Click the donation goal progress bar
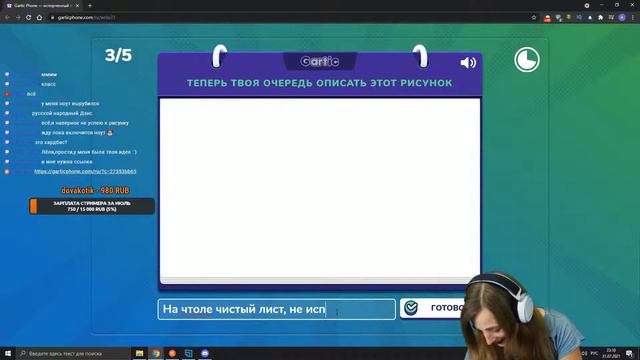 [x=92, y=206]
